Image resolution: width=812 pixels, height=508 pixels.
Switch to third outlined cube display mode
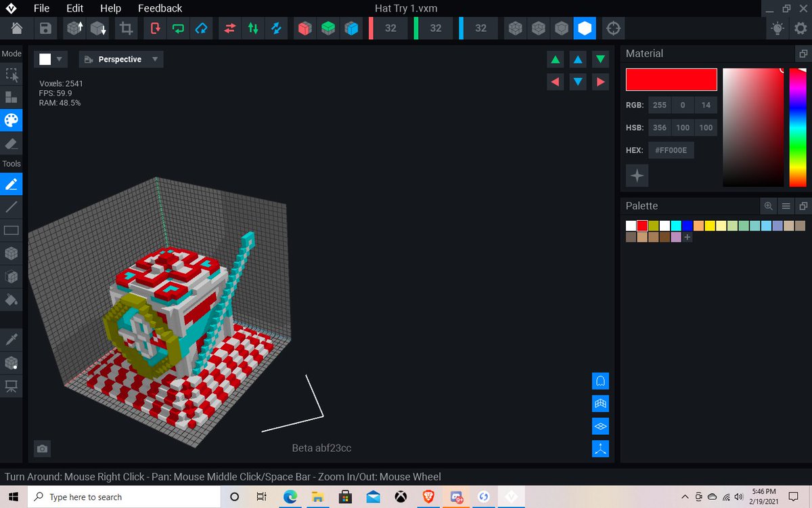(561, 28)
